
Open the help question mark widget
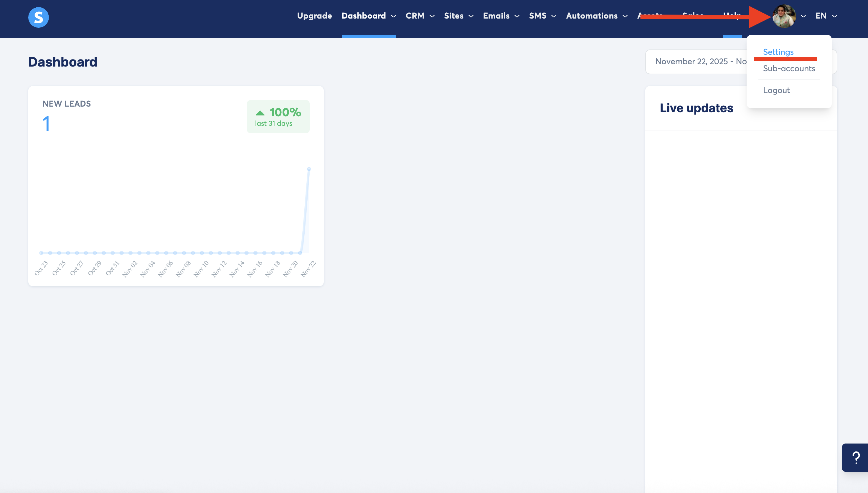point(856,457)
